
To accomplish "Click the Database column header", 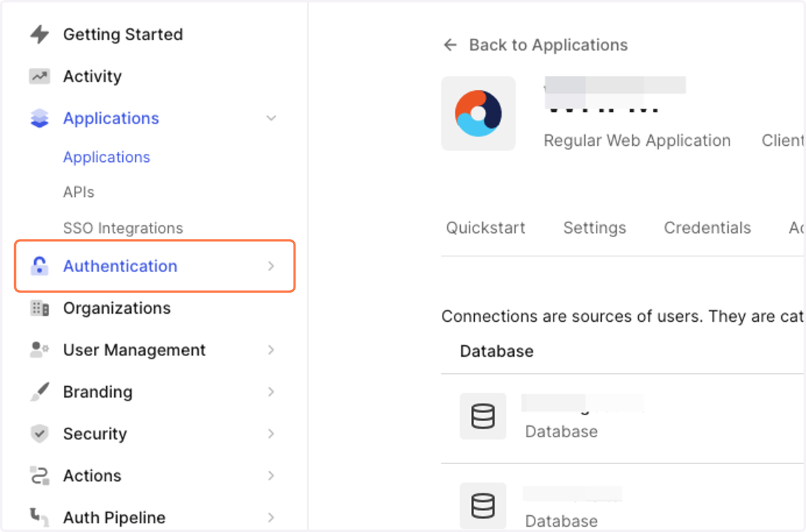I will (x=496, y=351).
